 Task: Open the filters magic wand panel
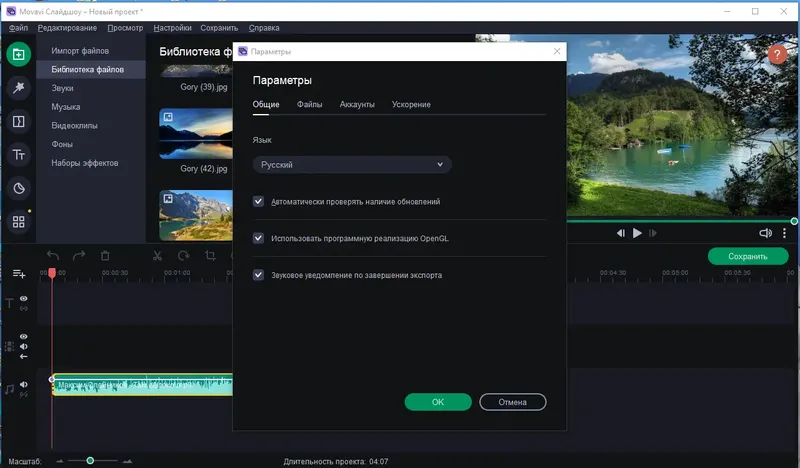[18, 88]
